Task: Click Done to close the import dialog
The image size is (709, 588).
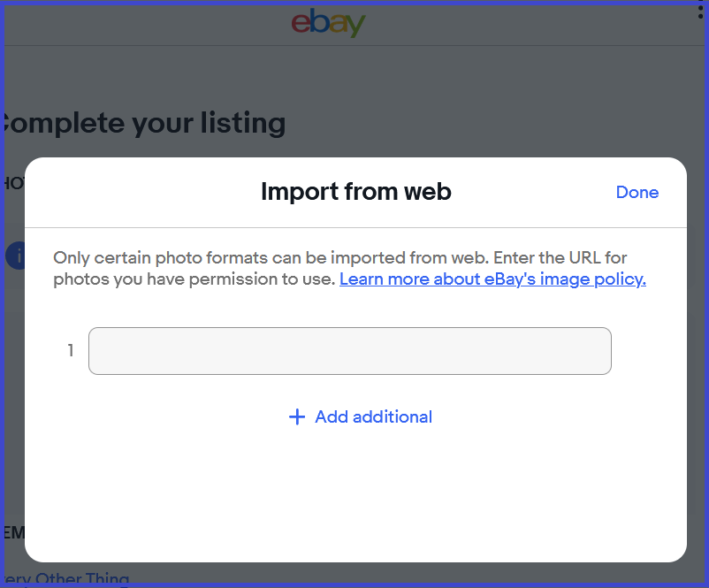Action: pyautogui.click(x=637, y=192)
